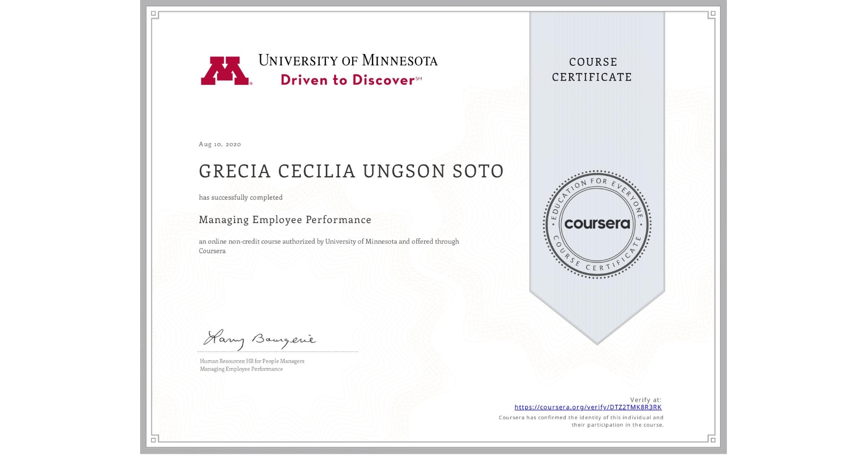Click the 'Verify at:' label text

click(x=646, y=400)
